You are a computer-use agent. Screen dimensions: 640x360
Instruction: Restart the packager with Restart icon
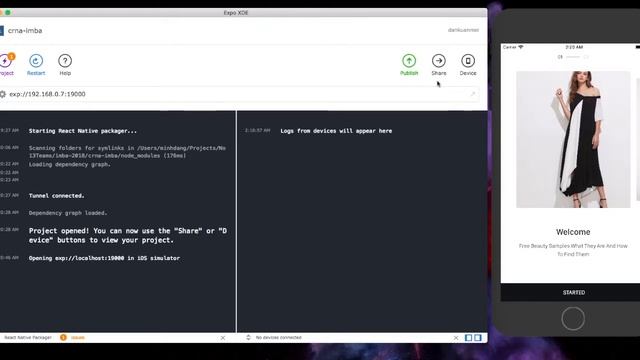36,61
